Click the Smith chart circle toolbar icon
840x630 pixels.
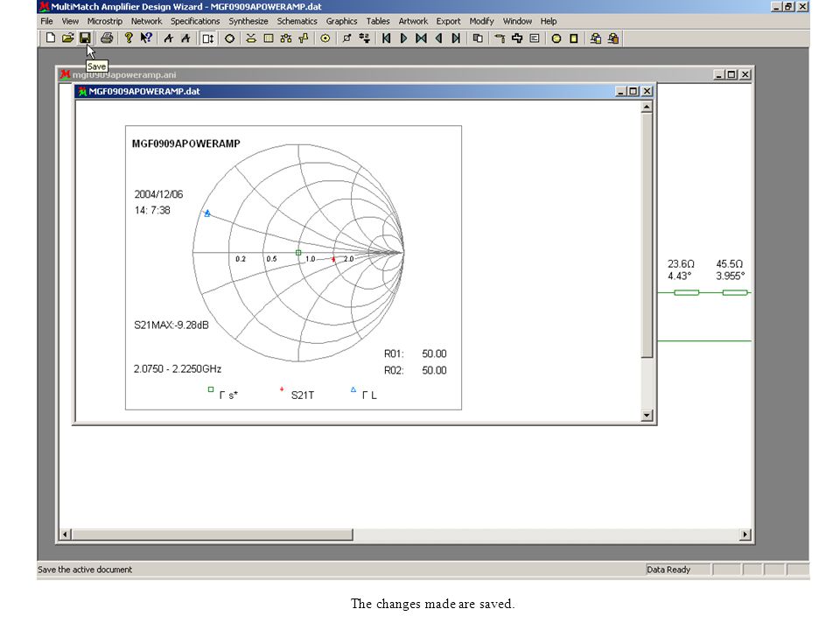(x=230, y=38)
